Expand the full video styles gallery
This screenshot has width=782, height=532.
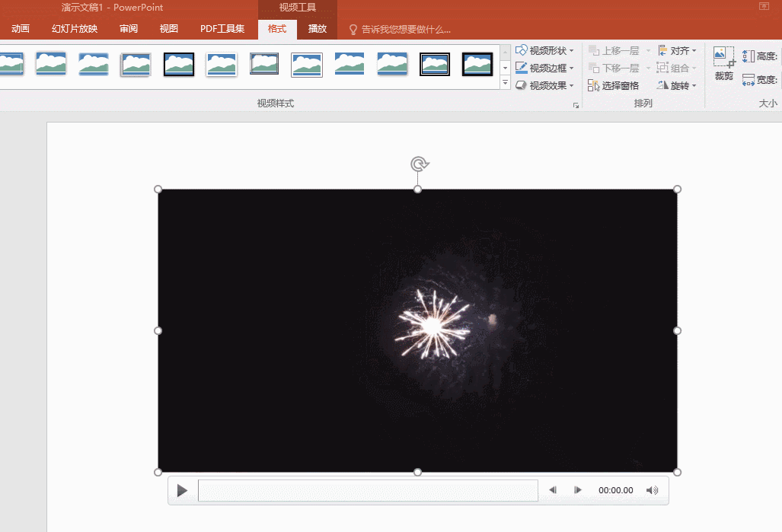505,82
